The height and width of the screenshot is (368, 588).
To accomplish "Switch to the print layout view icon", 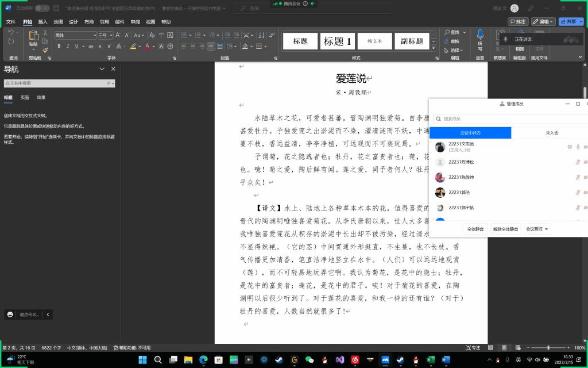I will 504,348.
